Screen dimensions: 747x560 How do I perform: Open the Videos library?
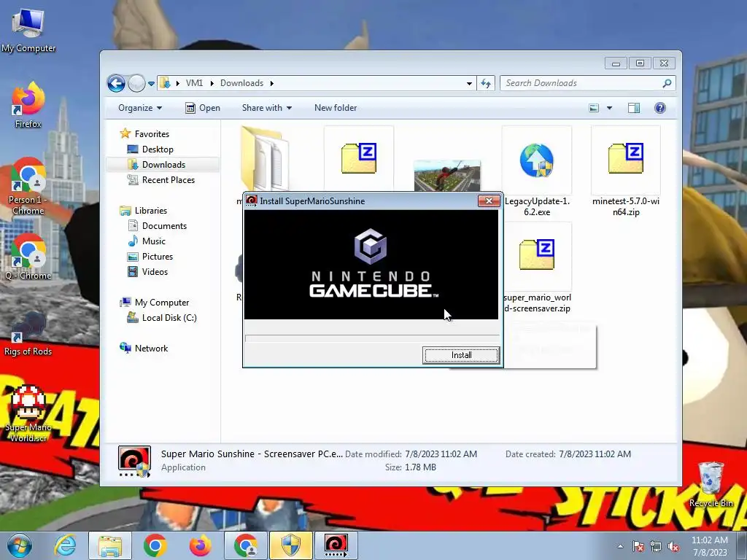147,271
